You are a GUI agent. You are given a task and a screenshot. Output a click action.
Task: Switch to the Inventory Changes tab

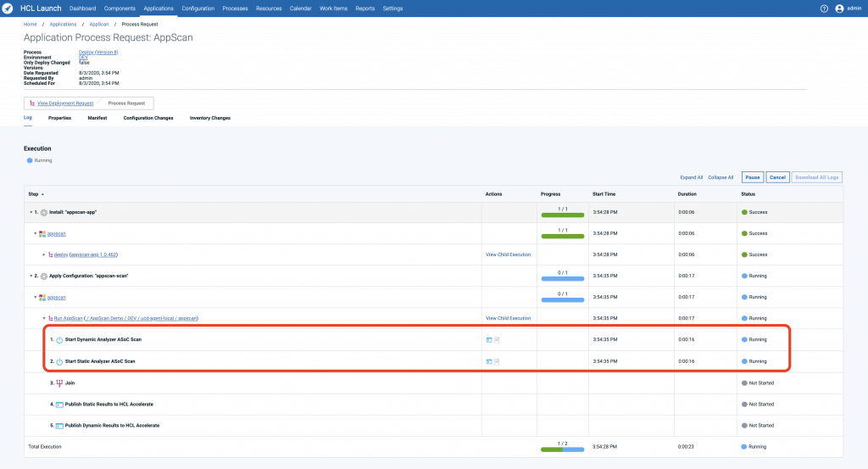[x=210, y=118]
